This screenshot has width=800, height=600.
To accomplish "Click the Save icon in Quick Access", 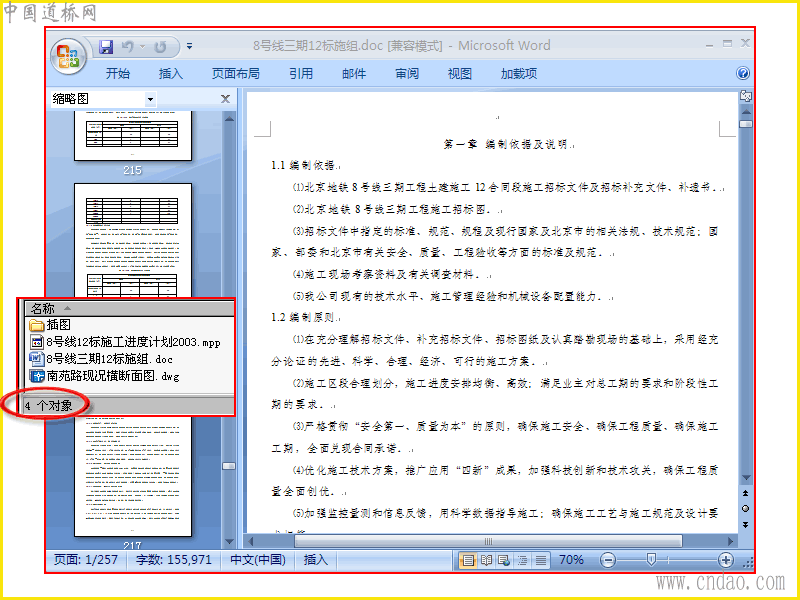I will [x=106, y=47].
